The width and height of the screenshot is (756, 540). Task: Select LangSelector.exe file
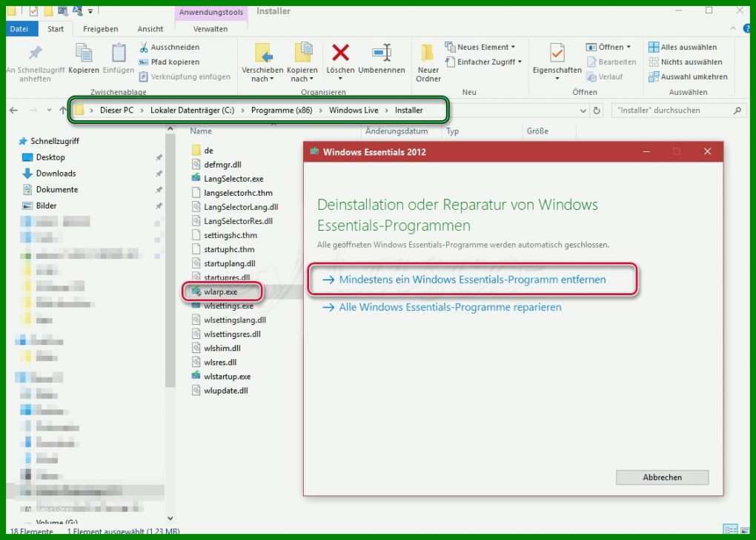228,179
